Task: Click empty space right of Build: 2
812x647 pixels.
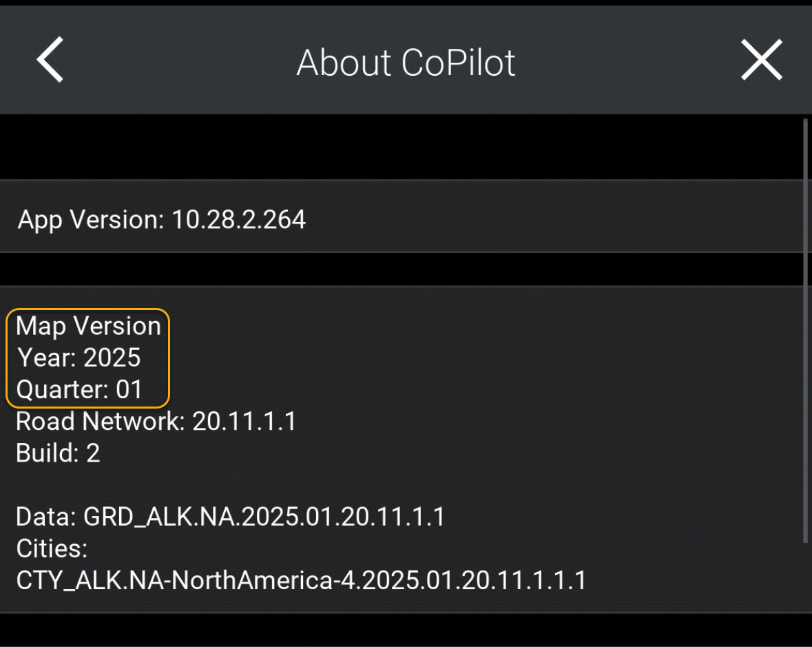Action: point(413,453)
